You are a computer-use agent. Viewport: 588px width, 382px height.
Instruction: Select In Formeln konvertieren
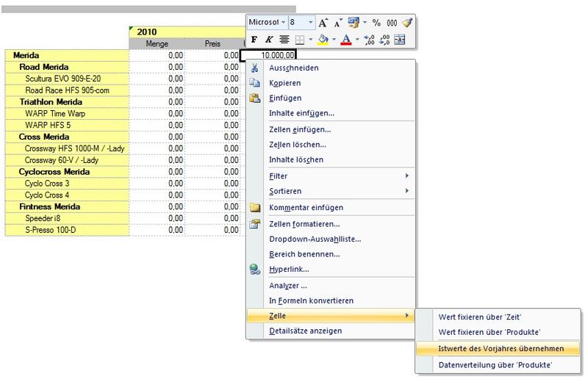(331, 300)
